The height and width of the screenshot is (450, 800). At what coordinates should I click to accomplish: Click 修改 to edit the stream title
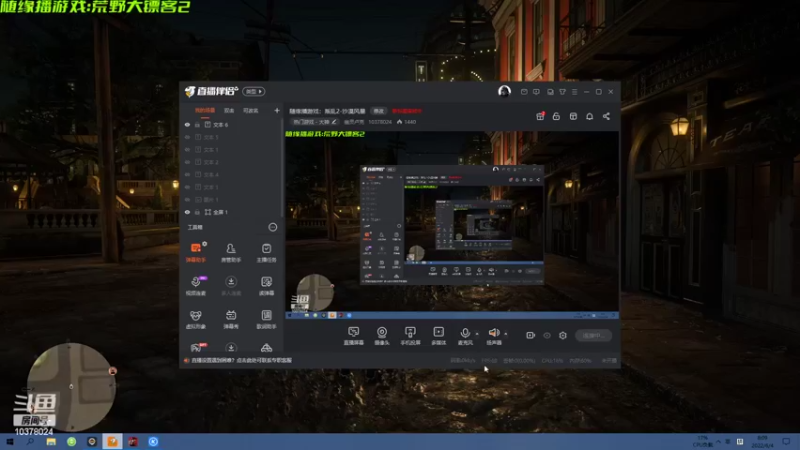378,111
